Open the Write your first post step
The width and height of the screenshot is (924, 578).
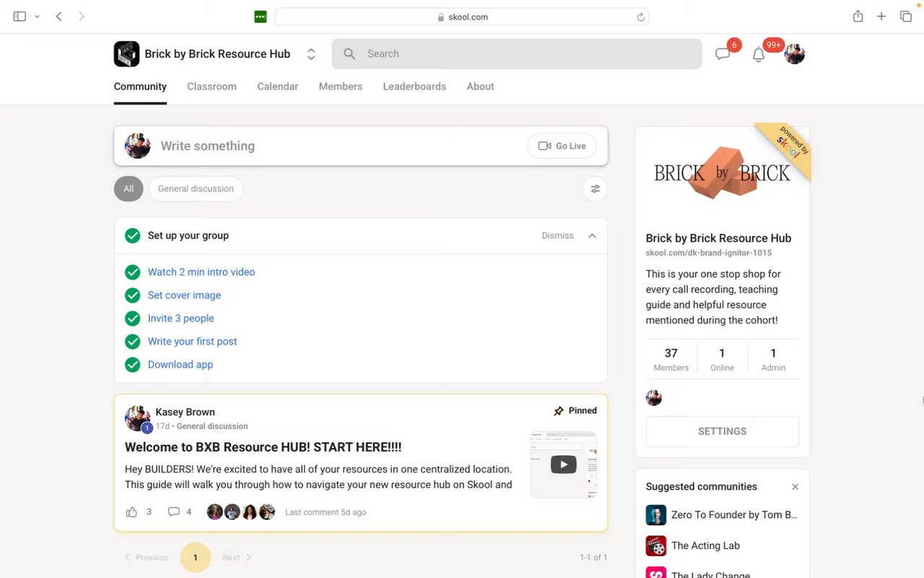[x=193, y=342]
